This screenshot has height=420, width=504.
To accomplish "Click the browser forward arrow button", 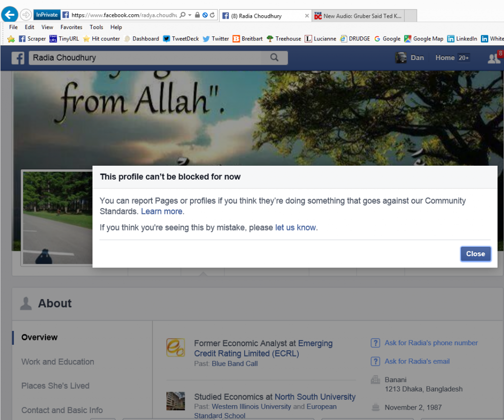I will [26, 15].
